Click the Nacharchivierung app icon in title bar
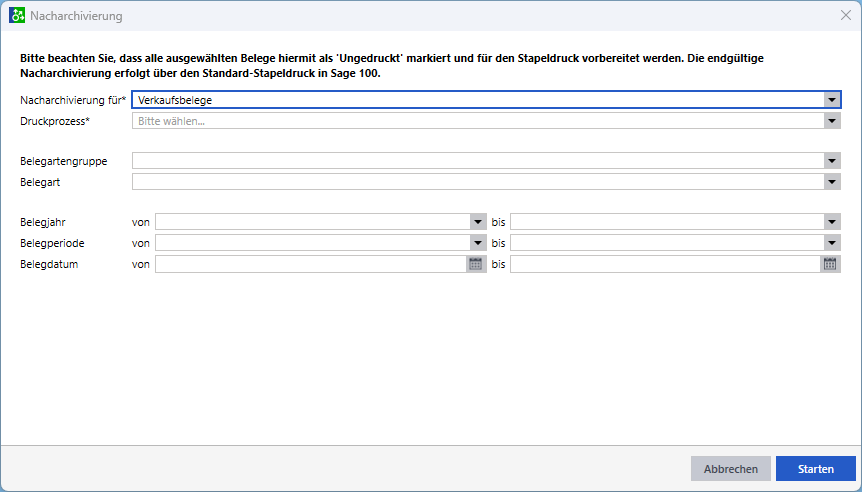 16,17
